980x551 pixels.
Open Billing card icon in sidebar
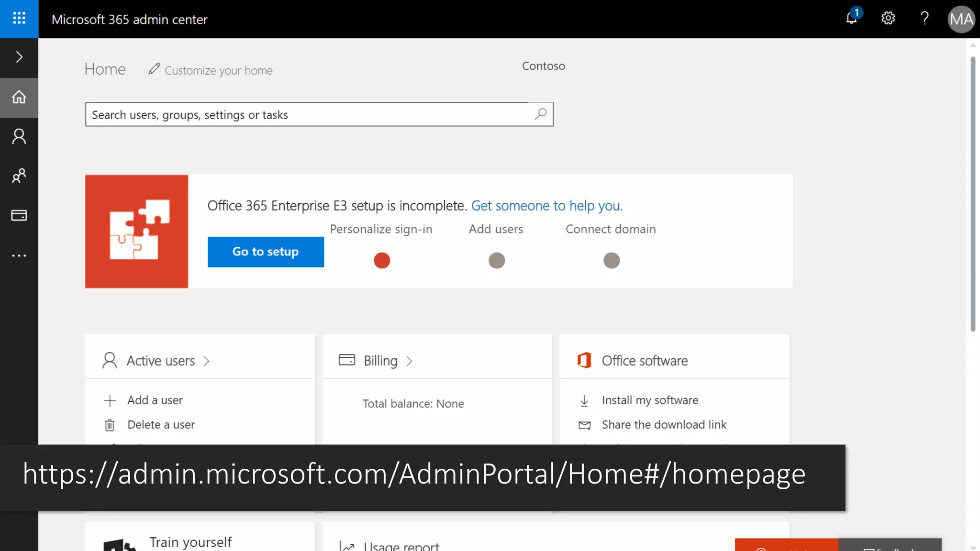(x=19, y=215)
